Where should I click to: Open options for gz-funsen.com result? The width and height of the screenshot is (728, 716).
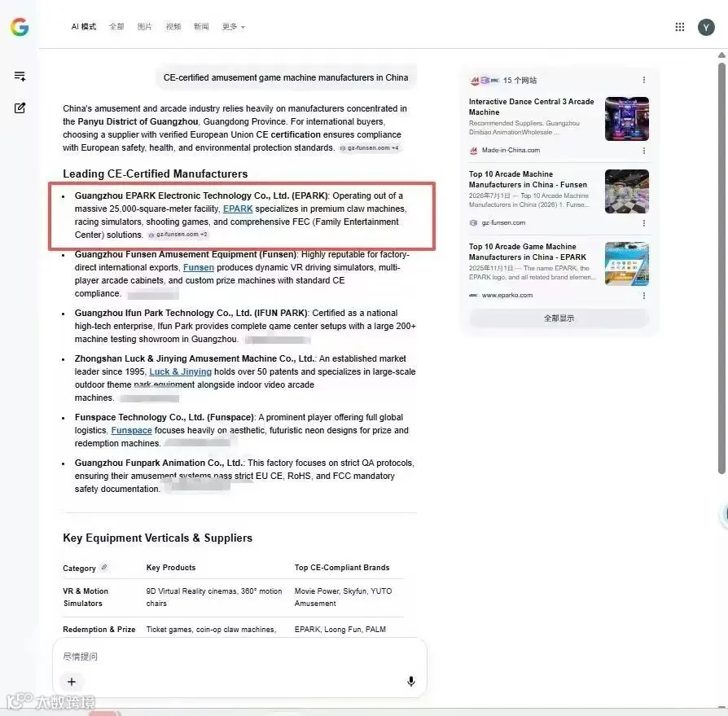[644, 223]
